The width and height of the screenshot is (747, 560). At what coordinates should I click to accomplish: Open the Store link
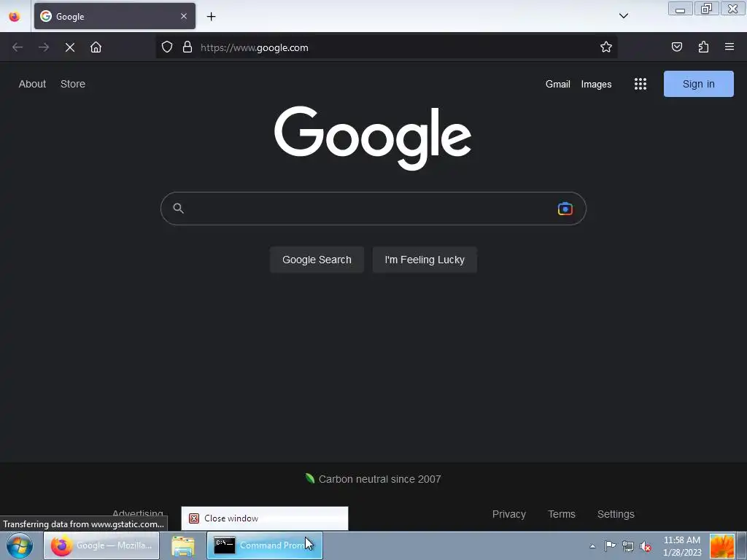pyautogui.click(x=73, y=84)
